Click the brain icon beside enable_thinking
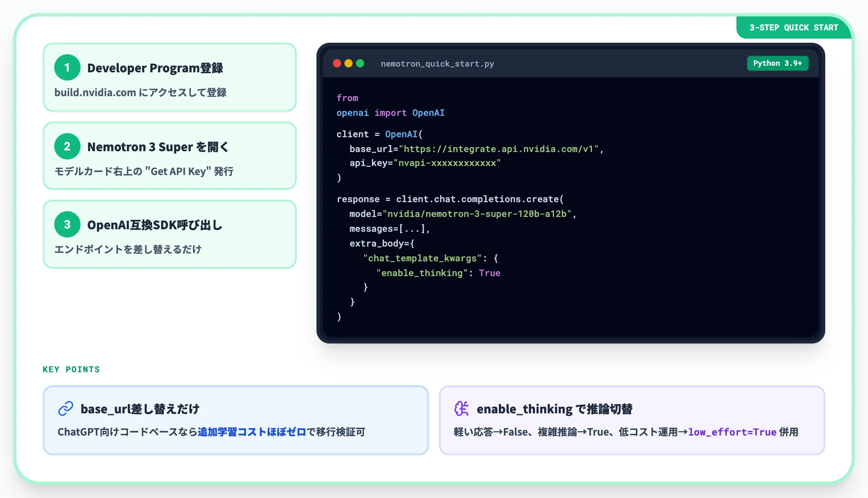 point(462,408)
